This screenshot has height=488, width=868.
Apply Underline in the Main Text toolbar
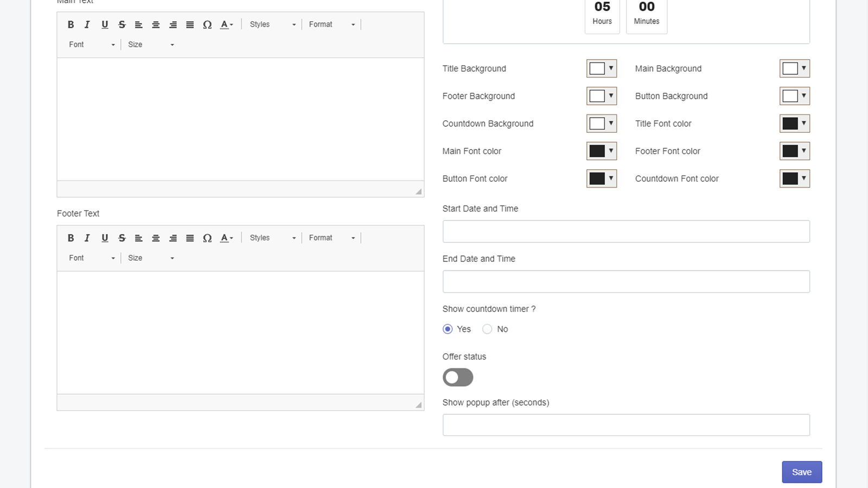click(x=105, y=24)
